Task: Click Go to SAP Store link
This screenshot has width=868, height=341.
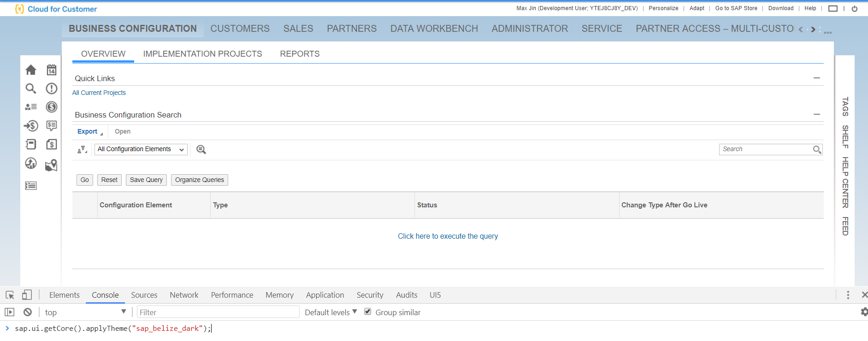Action: coord(736,8)
